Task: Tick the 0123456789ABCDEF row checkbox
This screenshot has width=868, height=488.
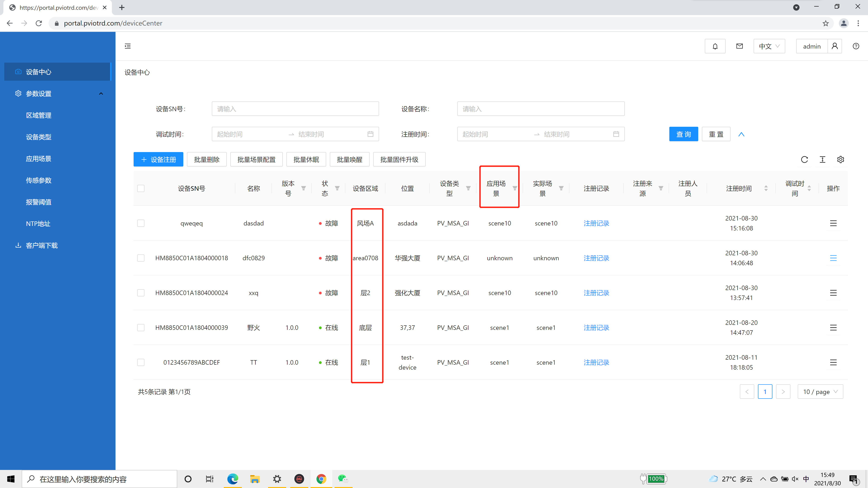Action: [x=141, y=362]
